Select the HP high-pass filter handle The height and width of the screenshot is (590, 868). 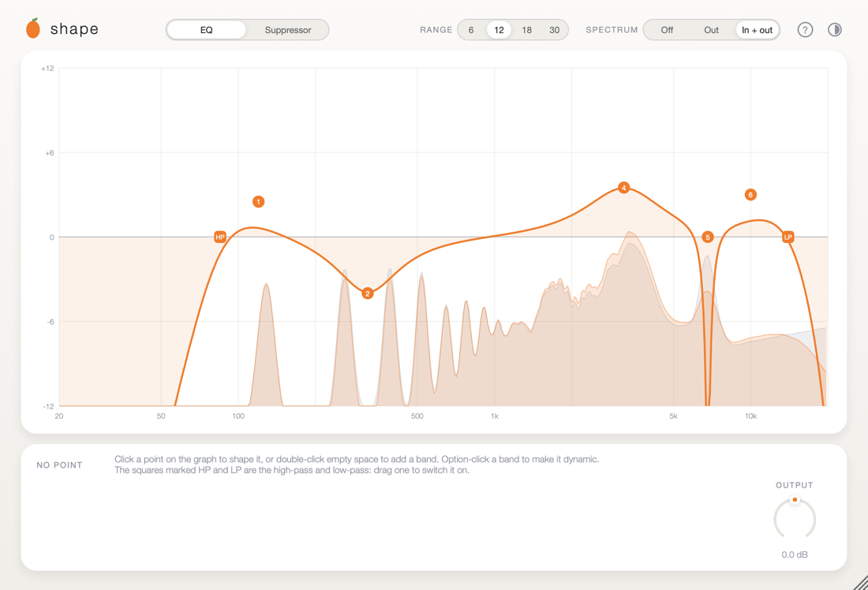click(220, 237)
